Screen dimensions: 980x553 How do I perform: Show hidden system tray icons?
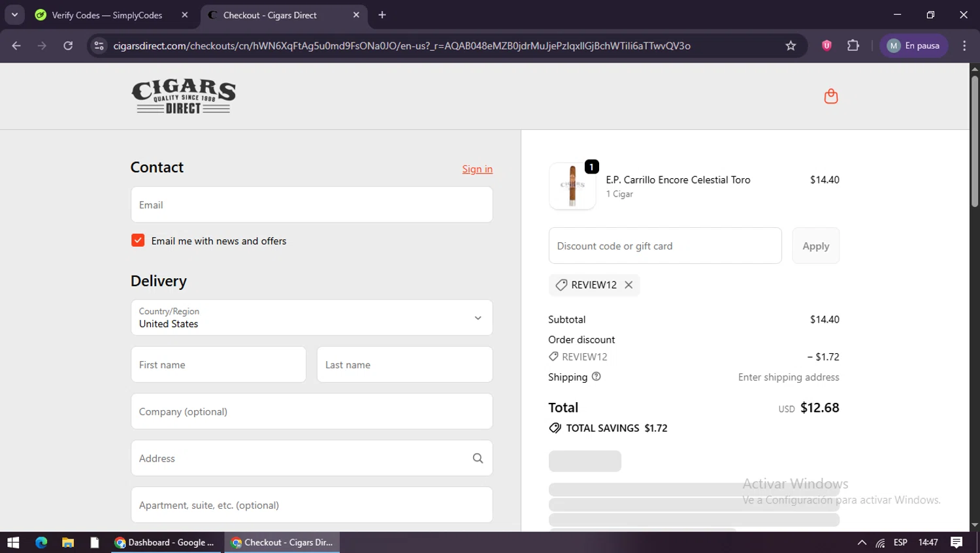point(862,543)
